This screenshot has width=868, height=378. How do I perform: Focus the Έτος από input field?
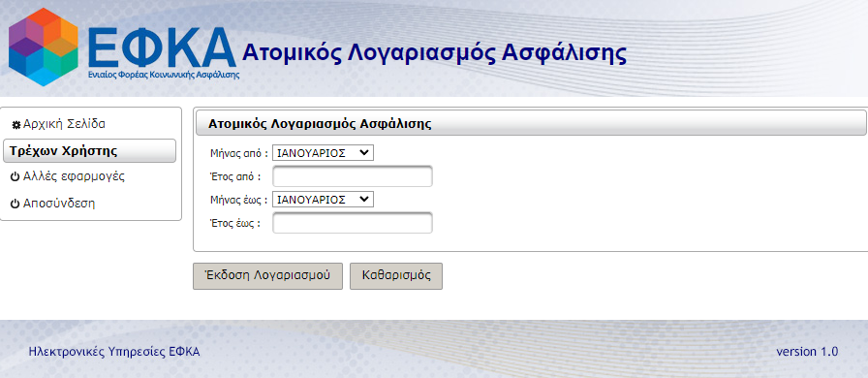click(x=352, y=176)
